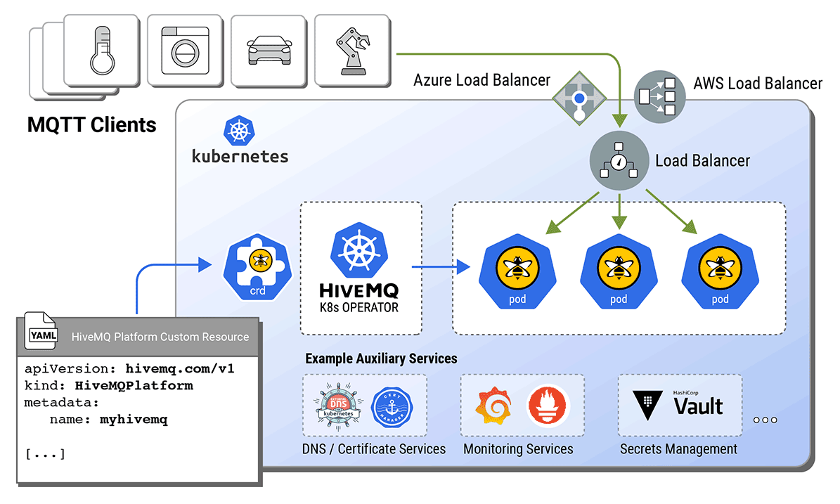
Task: Click the 'MQTT Clients' heading
Action: [x=91, y=125]
